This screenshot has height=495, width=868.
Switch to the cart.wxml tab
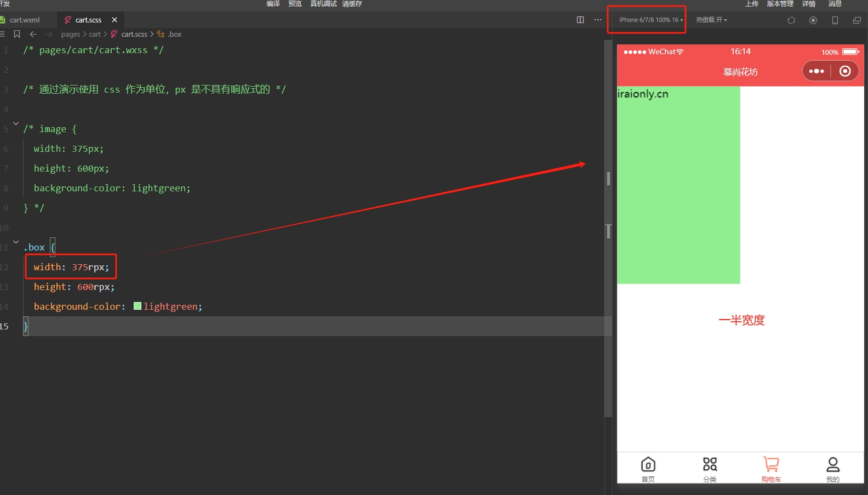(25, 20)
